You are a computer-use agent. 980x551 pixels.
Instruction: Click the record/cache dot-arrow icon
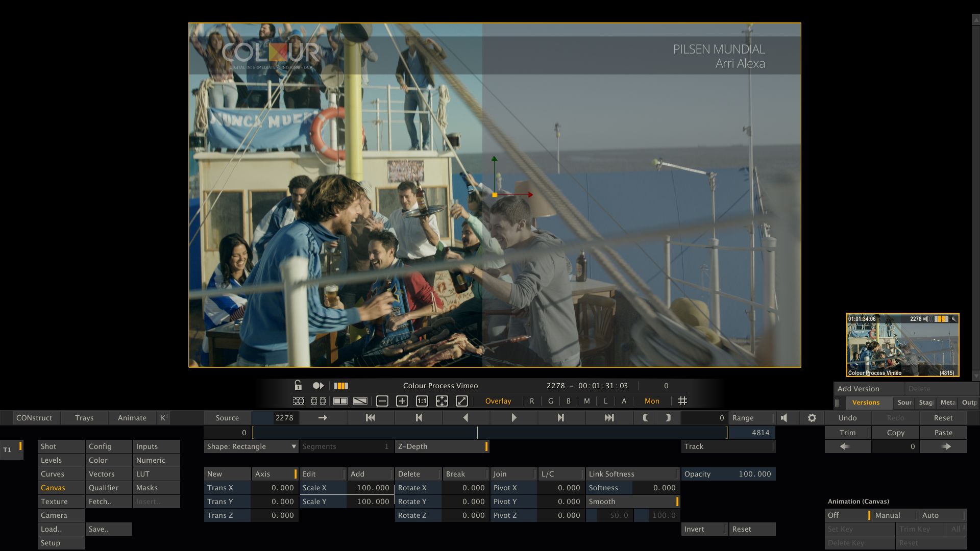click(x=318, y=386)
